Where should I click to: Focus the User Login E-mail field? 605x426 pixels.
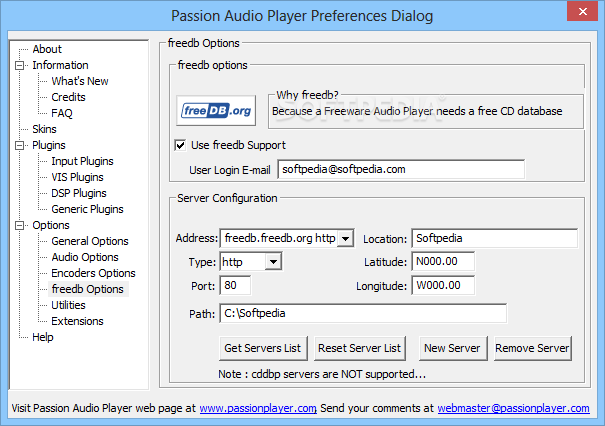[x=401, y=169]
